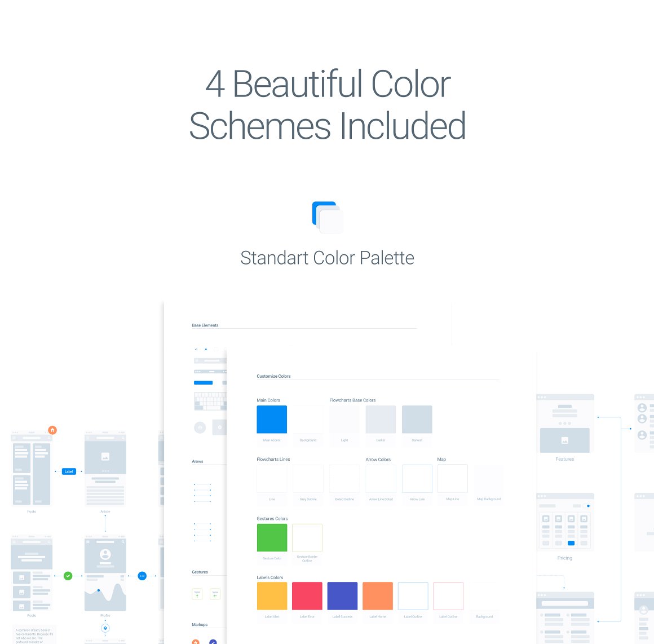Click the search bar in bottom-right wireframe

tap(565, 603)
